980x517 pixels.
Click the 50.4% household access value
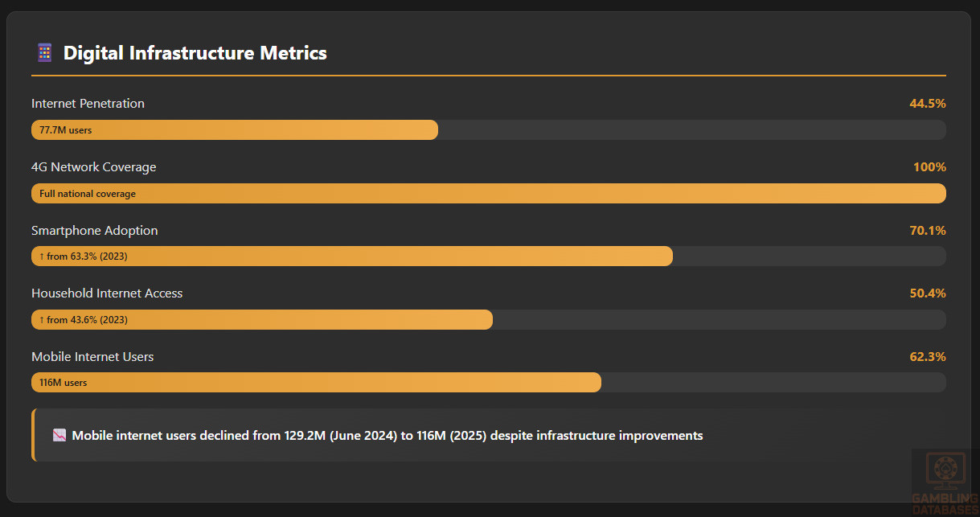tap(927, 293)
